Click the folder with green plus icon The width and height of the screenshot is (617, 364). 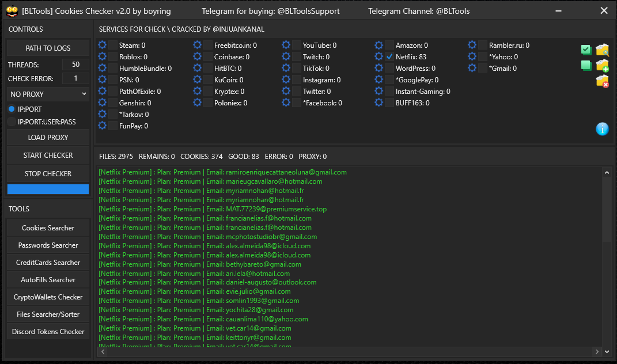602,65
